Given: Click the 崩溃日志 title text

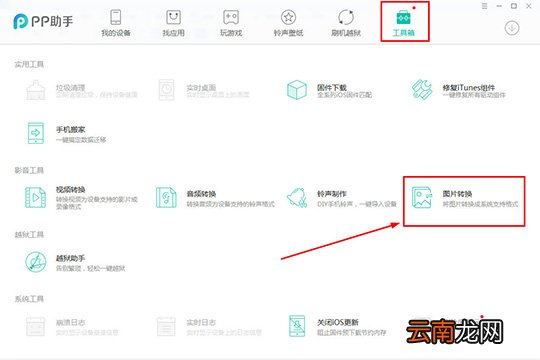Looking at the screenshot, I should pyautogui.click(x=71, y=322).
